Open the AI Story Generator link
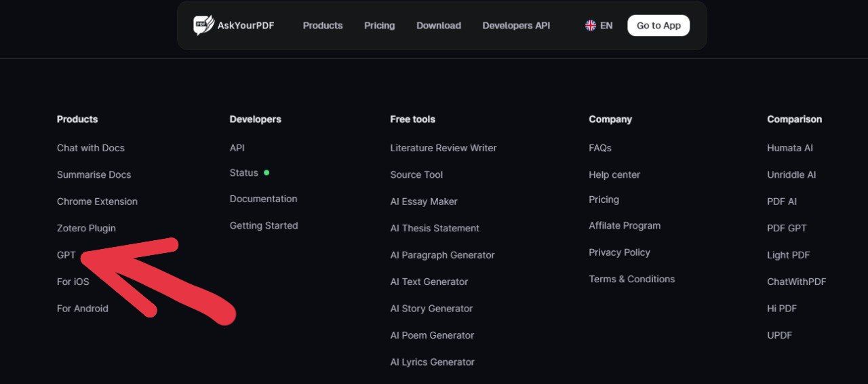 tap(431, 308)
